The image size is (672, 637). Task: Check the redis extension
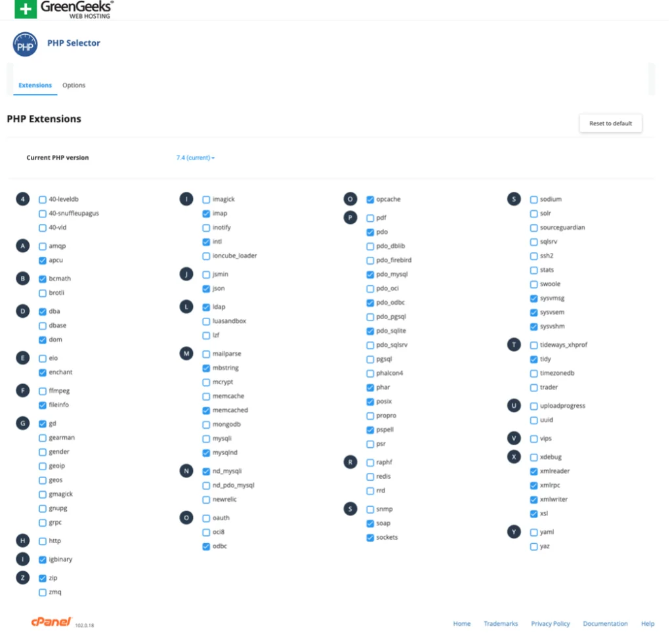coord(370,477)
